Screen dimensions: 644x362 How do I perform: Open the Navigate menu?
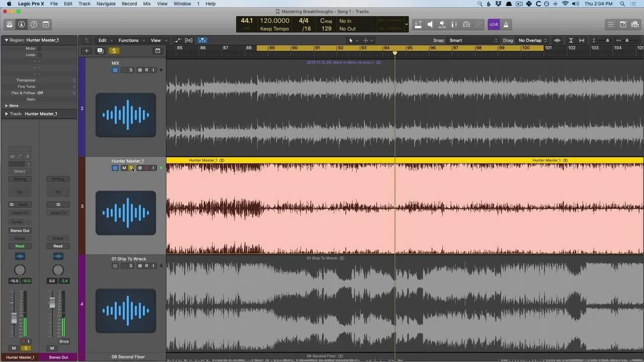coord(106,4)
